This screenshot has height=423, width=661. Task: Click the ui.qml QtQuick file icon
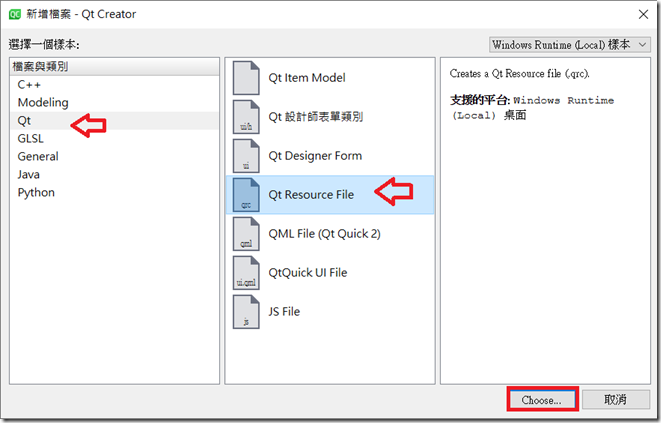pyautogui.click(x=246, y=273)
